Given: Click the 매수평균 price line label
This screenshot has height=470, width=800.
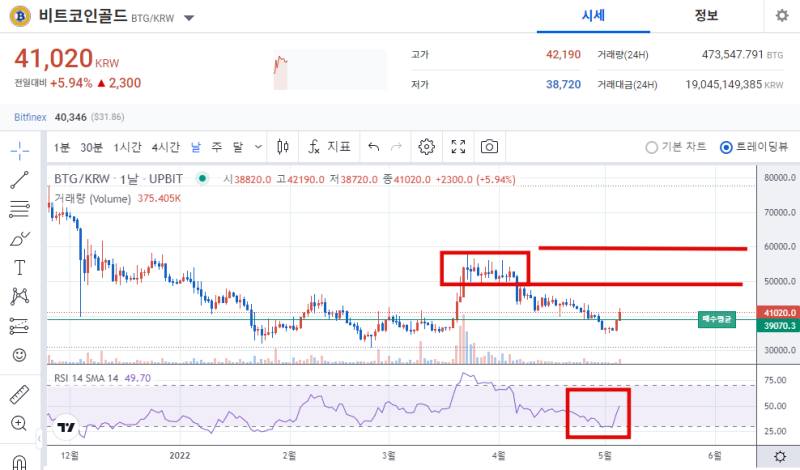Looking at the screenshot, I should [717, 319].
